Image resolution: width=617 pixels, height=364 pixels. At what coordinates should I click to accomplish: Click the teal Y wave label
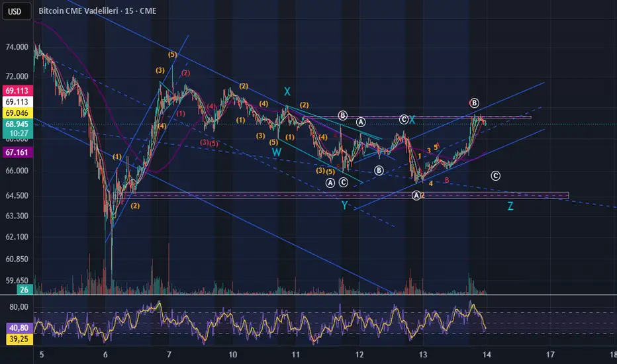(344, 206)
